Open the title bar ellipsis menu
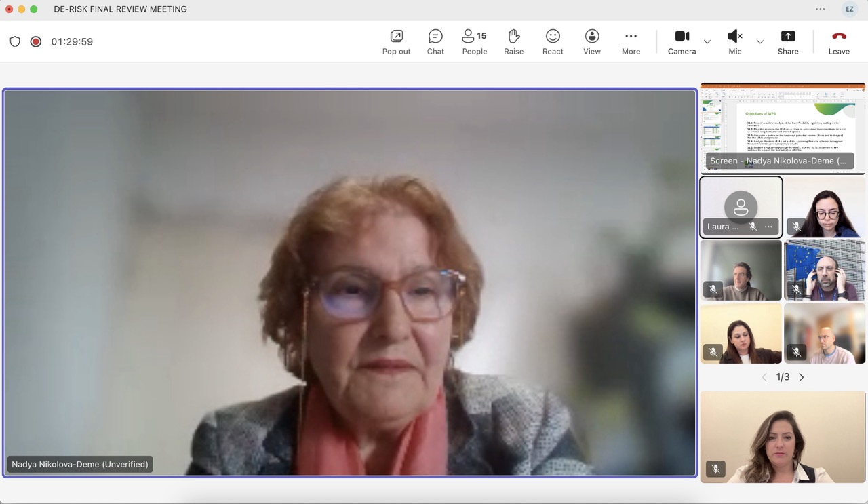The height and width of the screenshot is (504, 868). (x=821, y=9)
